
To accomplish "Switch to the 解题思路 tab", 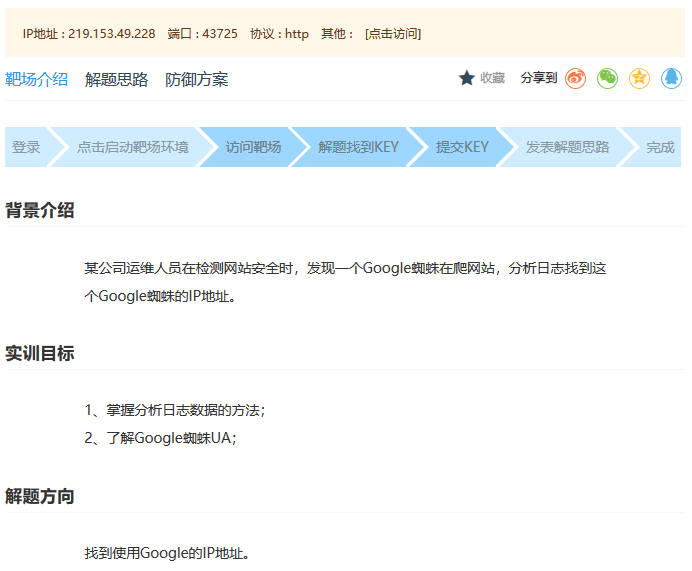I will click(x=117, y=79).
